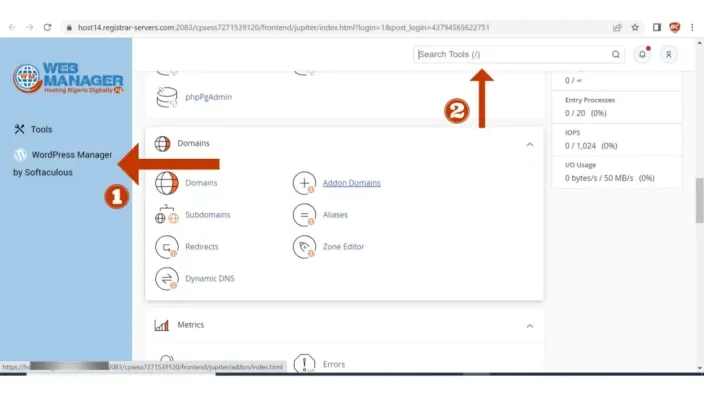This screenshot has height=396, width=704.
Task: Open the phpPgAdmin database icon
Action: pos(167,97)
